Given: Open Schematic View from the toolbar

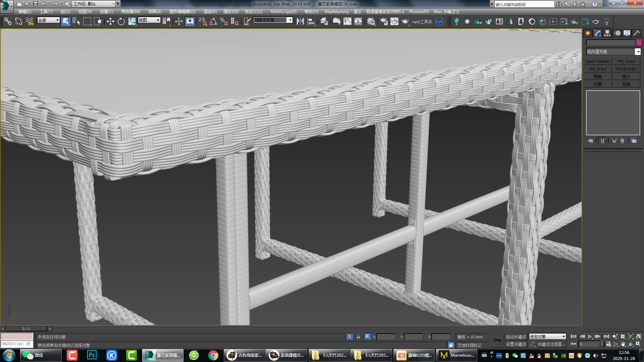Looking at the screenshot, I should click(x=358, y=21).
